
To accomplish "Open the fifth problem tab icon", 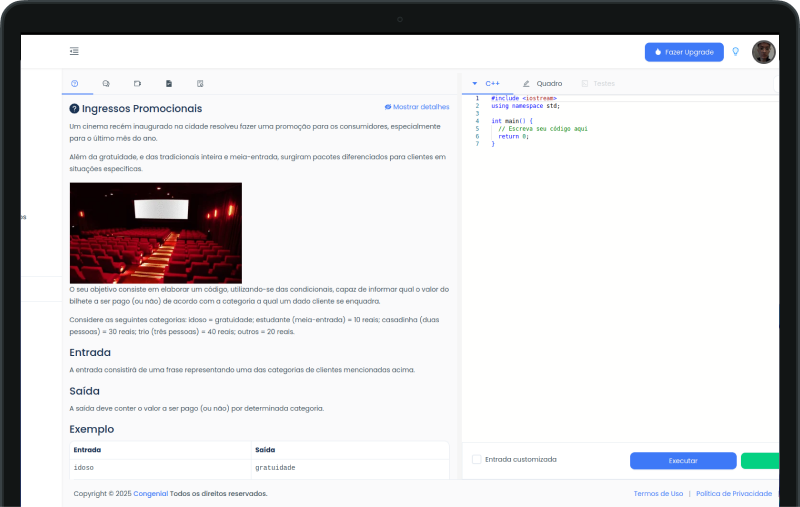I will click(x=200, y=83).
